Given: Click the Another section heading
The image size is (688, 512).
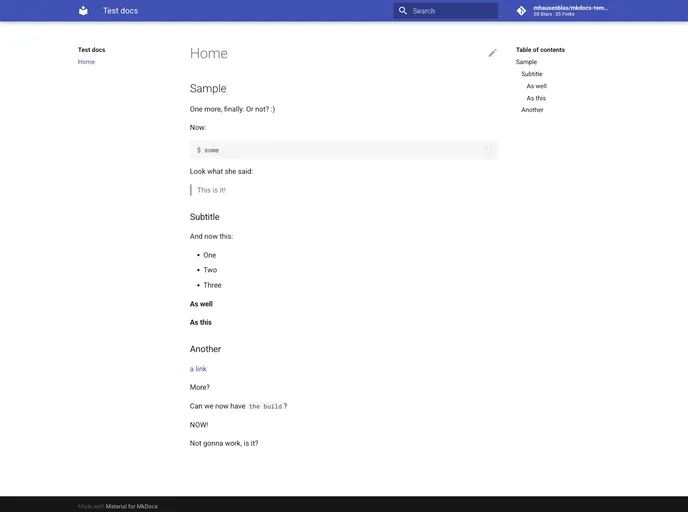Looking at the screenshot, I should [x=205, y=349].
